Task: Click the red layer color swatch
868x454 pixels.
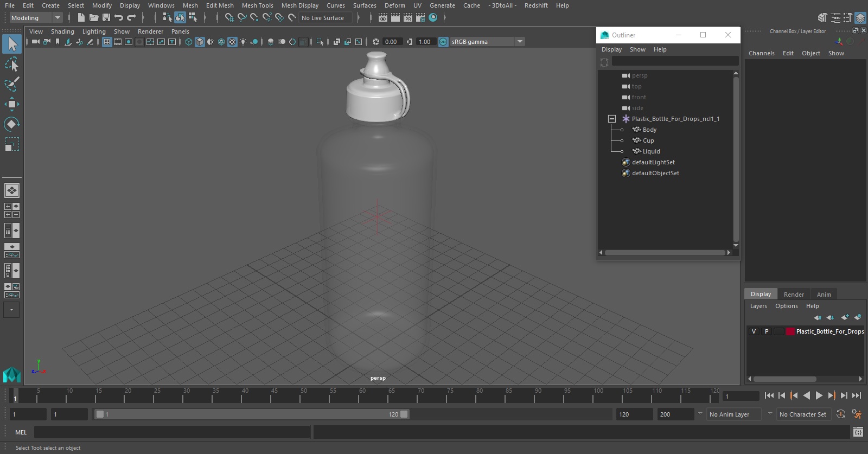Action: click(x=790, y=331)
